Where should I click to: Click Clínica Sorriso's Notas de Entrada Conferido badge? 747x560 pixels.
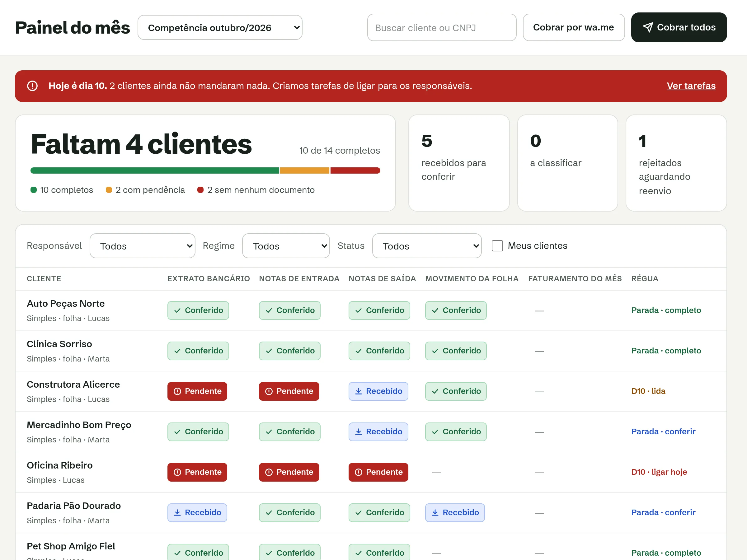290,351
